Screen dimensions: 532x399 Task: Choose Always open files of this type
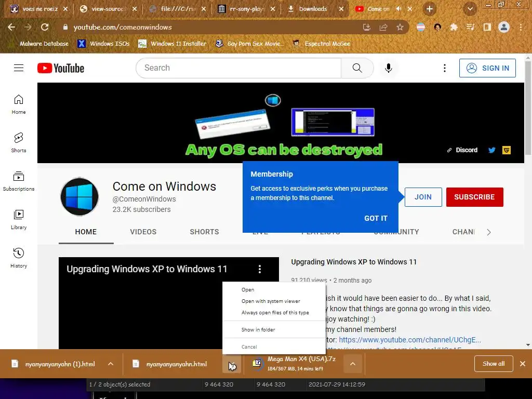(274, 312)
